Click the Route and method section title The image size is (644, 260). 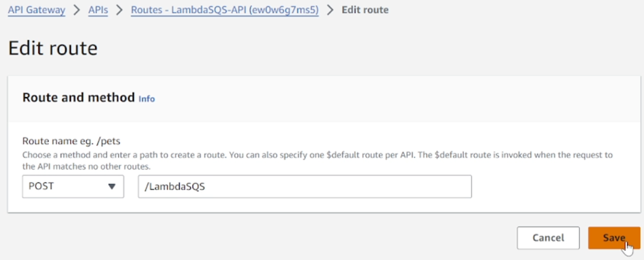(x=79, y=98)
